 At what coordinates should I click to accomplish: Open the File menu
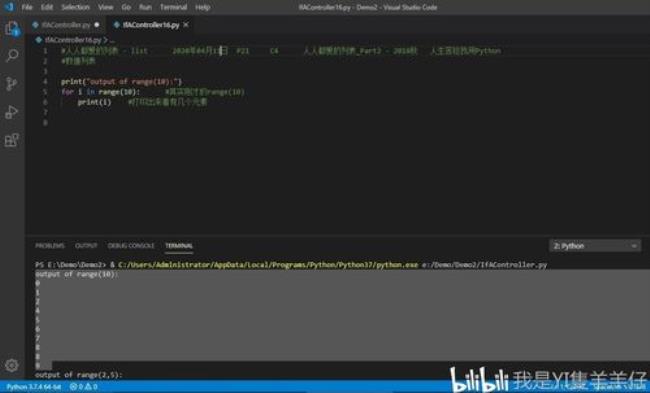[x=27, y=7]
